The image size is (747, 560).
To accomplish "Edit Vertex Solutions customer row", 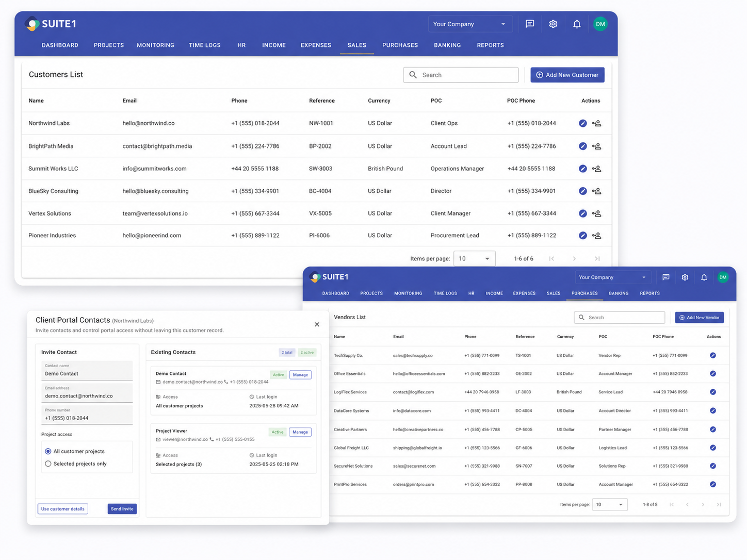I will coord(582,213).
